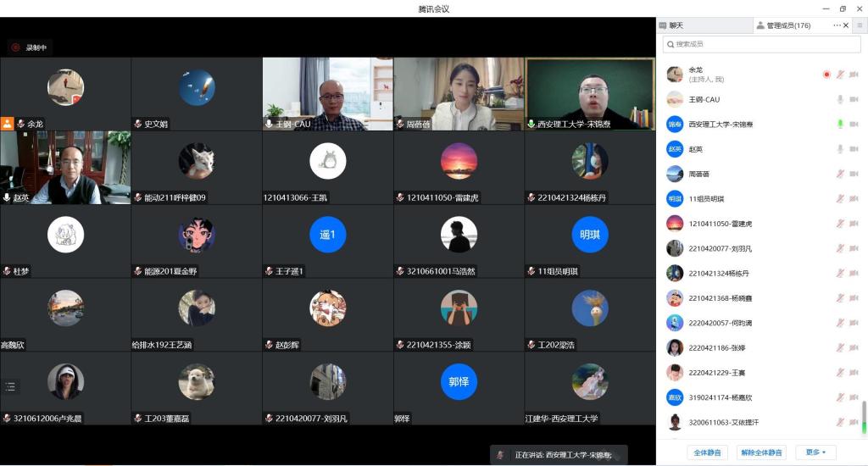Viewport: 868px width, 466px height.
Task: Open the panel menu icon at top right
Action: click(x=860, y=25)
